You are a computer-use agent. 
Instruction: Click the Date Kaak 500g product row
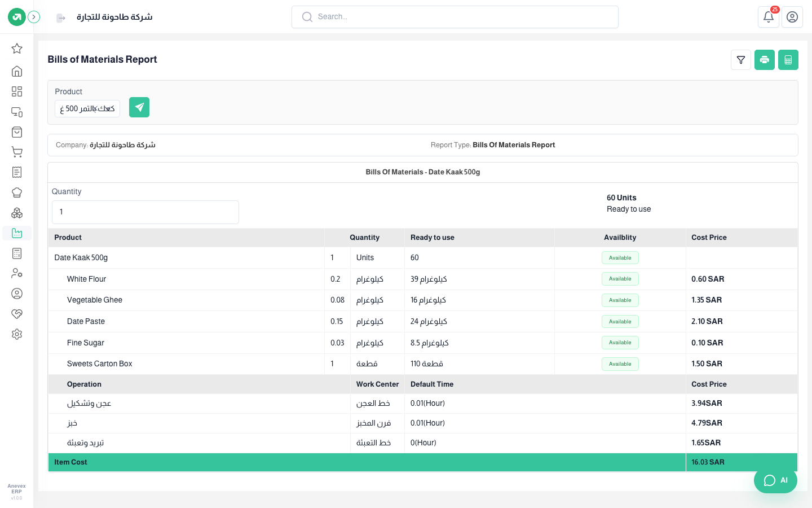click(423, 257)
